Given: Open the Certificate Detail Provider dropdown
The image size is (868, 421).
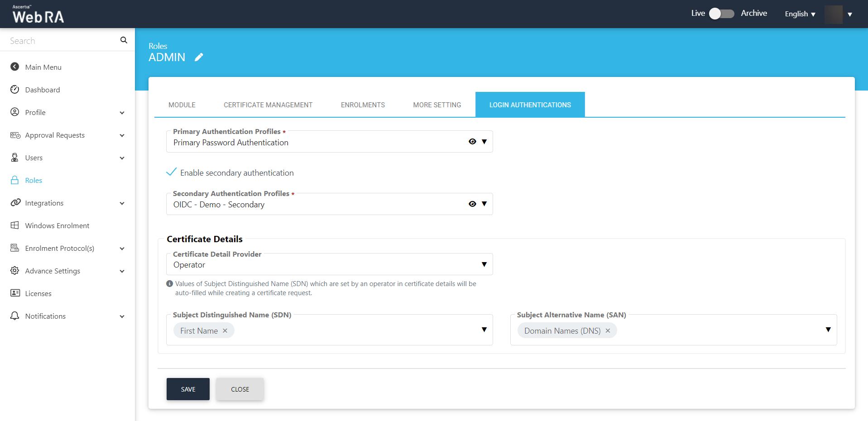Looking at the screenshot, I should tap(484, 264).
